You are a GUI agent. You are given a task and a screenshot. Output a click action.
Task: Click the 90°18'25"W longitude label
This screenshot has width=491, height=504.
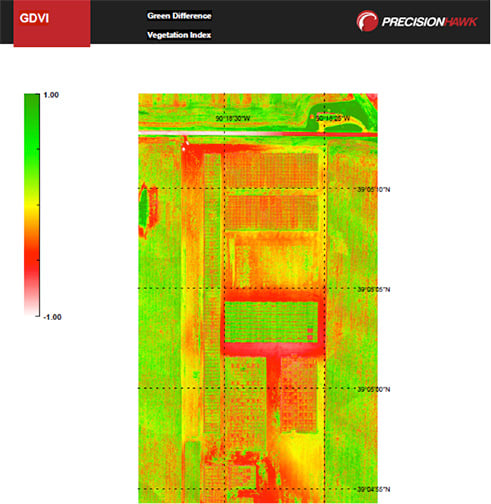(333, 118)
